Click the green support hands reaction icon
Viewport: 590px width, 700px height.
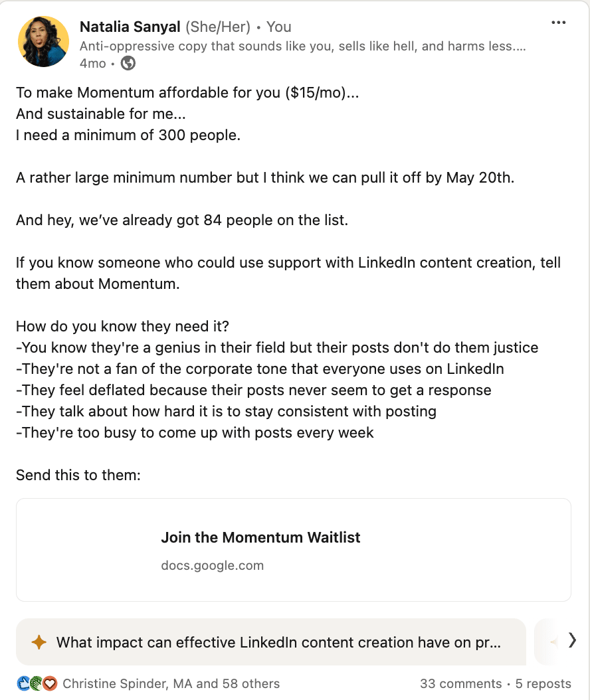[36, 683]
